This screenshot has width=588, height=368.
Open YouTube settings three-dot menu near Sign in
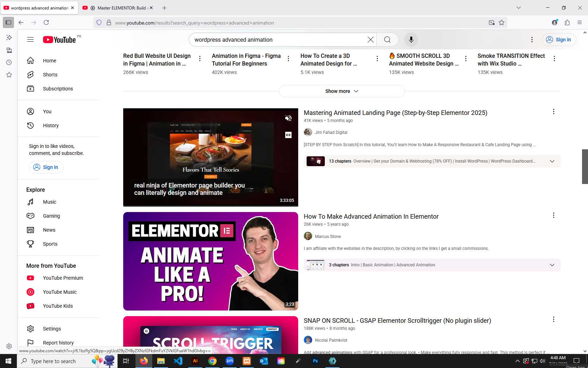click(532, 40)
